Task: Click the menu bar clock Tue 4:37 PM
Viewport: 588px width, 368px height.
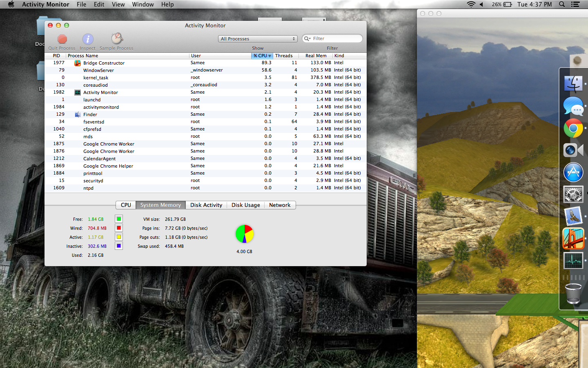Action: [x=535, y=4]
